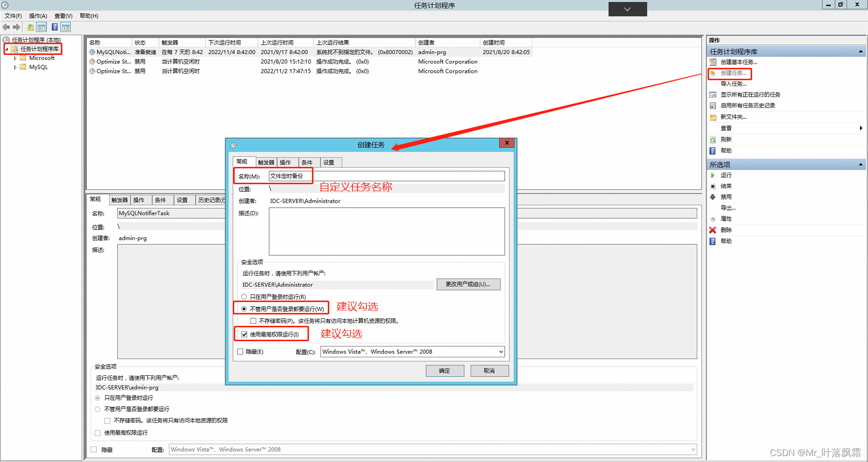
Task: Open 配置 dropdown in background details pane
Action: click(x=433, y=450)
